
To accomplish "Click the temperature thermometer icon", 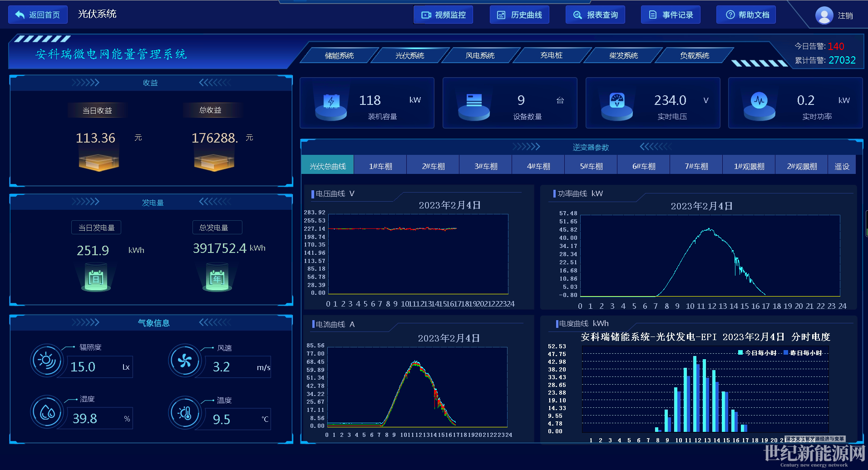I will click(x=185, y=413).
